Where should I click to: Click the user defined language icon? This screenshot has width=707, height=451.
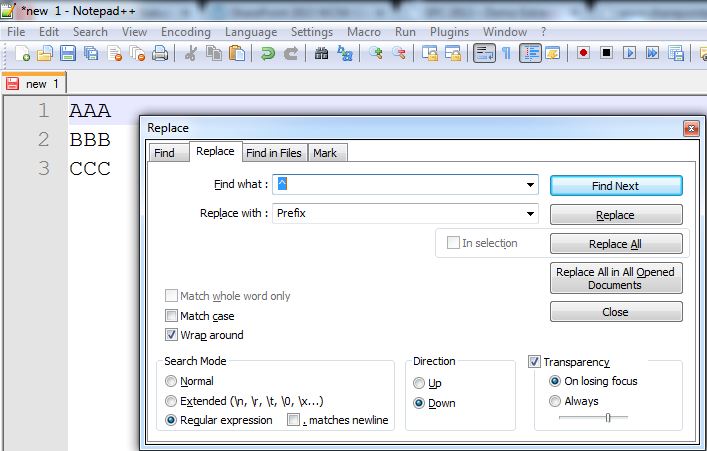pyautogui.click(x=553, y=54)
